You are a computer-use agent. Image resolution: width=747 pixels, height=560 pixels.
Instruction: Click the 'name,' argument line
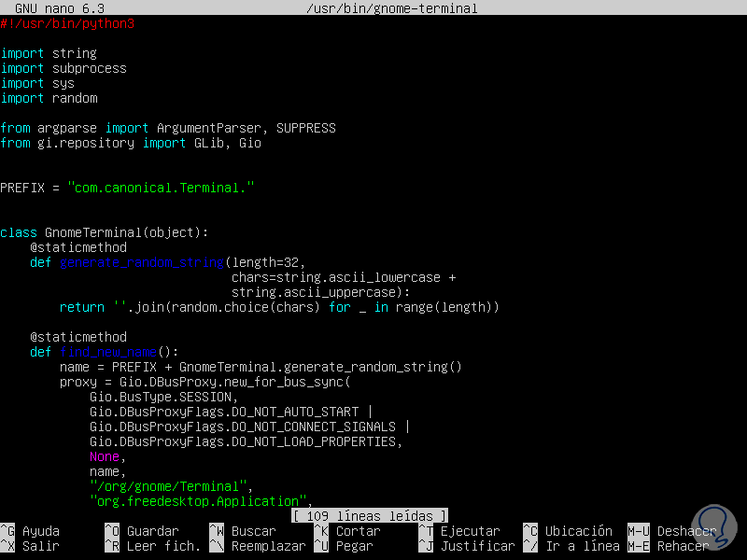coord(107,471)
